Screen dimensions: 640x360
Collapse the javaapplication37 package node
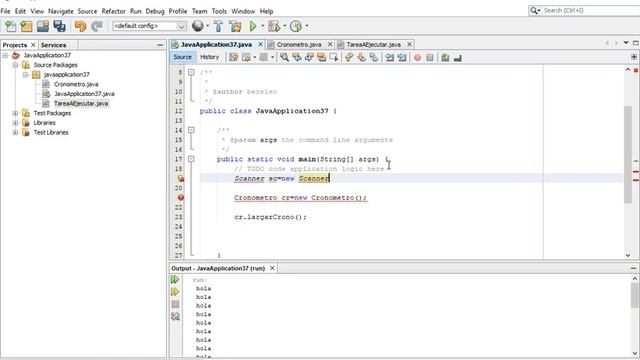(25, 75)
